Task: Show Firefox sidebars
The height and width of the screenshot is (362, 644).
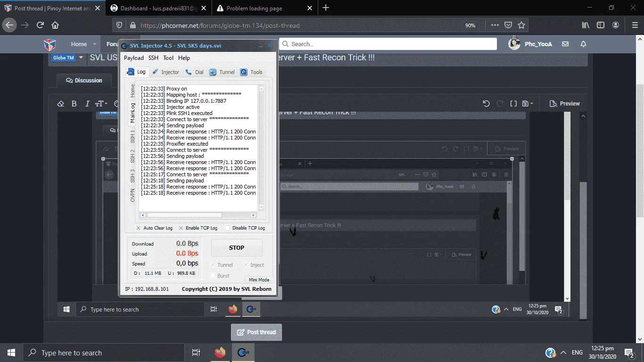Action: [601, 25]
